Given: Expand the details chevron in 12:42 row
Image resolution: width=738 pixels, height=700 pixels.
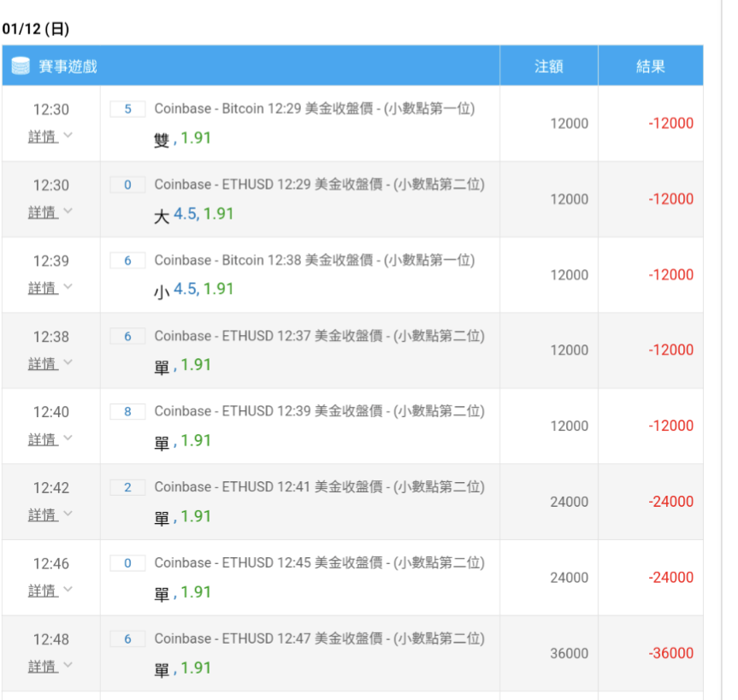Looking at the screenshot, I should click(68, 513).
